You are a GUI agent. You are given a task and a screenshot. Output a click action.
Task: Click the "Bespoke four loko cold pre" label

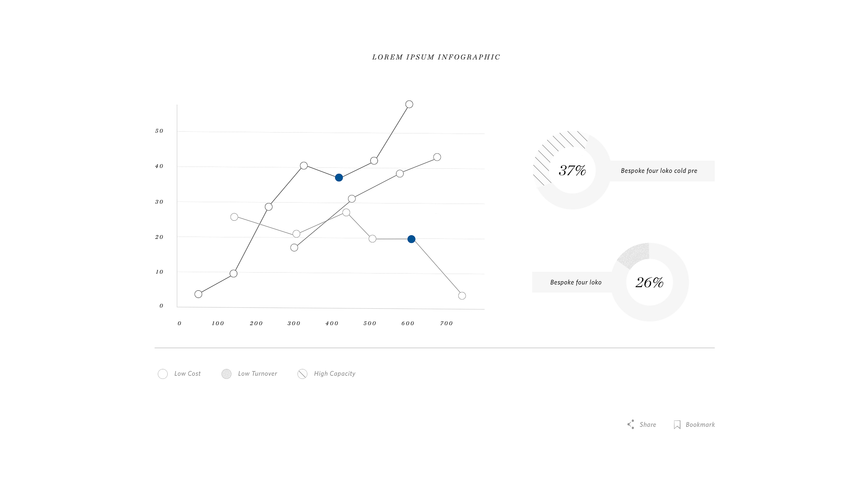point(659,171)
